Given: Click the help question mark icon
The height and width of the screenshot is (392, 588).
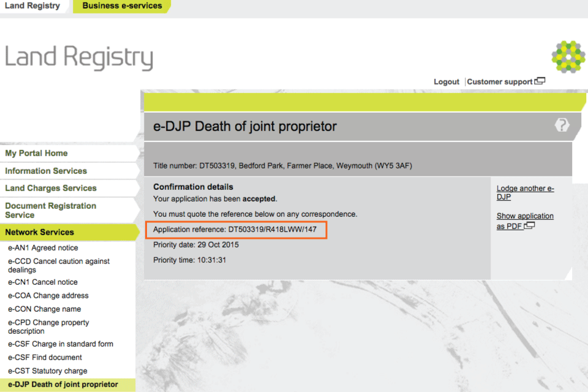Looking at the screenshot, I should pos(562,126).
